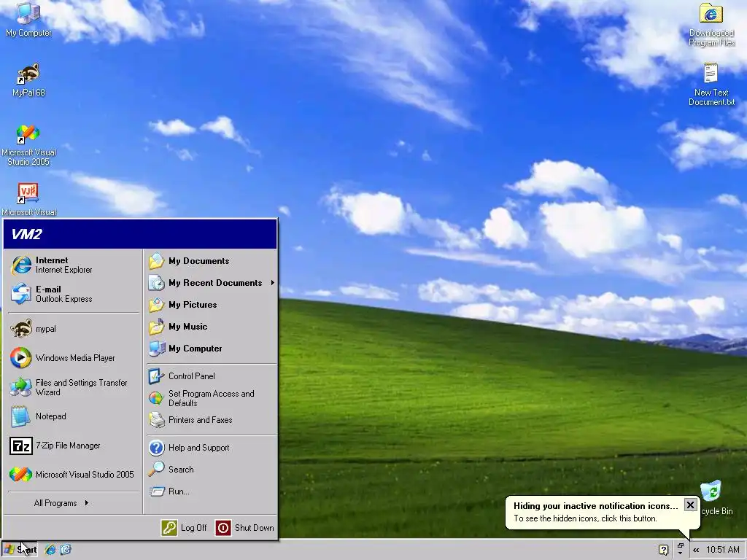Image resolution: width=747 pixels, height=560 pixels.
Task: Click the question mark icon in the taskbar
Action: 663,550
